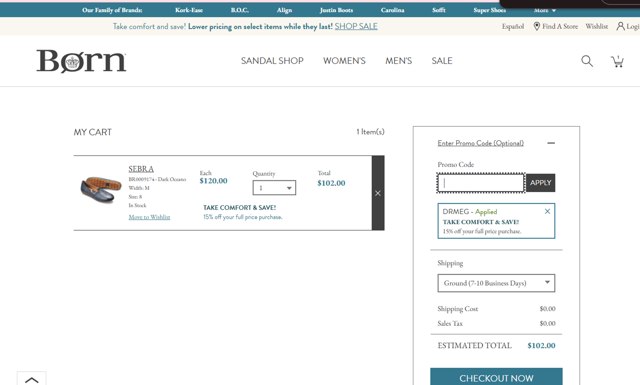Click the Sales Tax $0.00 value

pos(547,323)
